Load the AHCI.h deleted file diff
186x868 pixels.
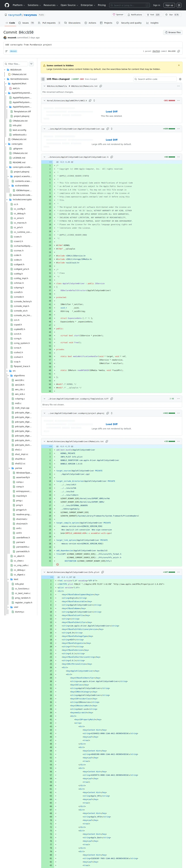pyautogui.click(x=111, y=112)
